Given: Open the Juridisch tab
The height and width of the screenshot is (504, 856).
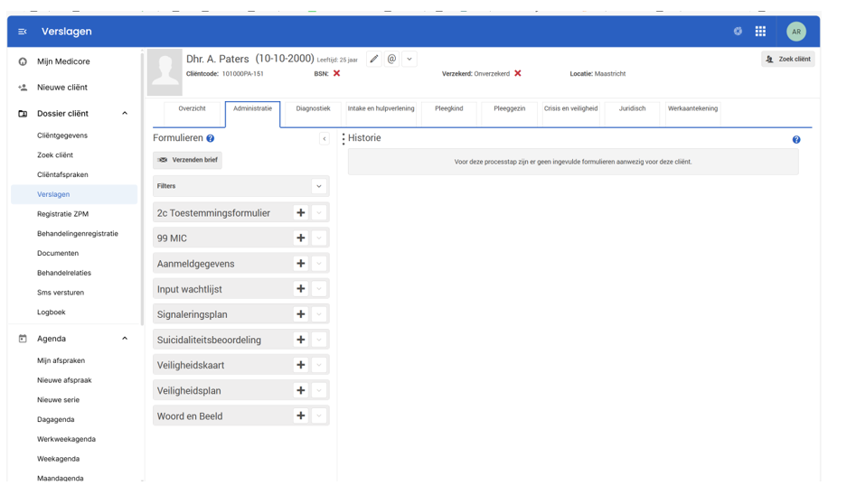Looking at the screenshot, I should 632,109.
